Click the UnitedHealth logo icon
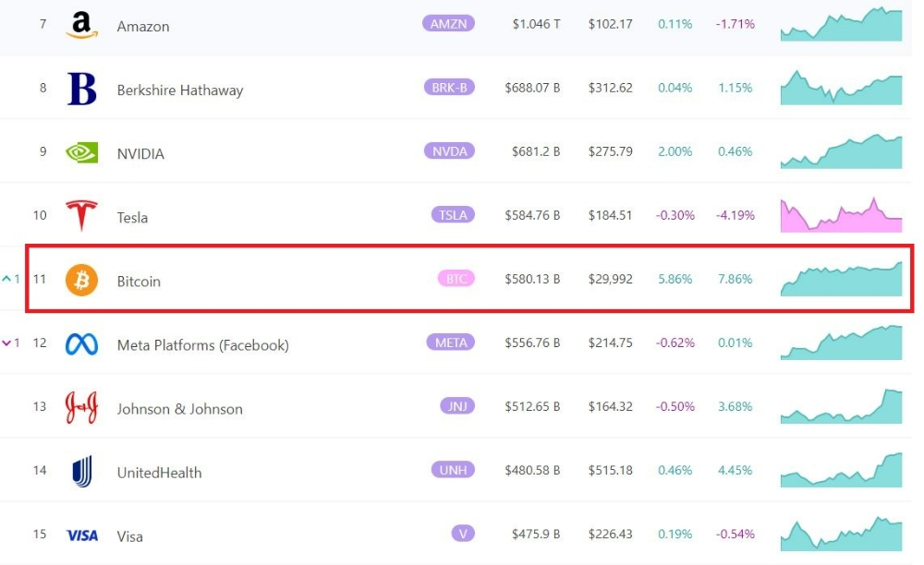This screenshot has height=565, width=924. click(x=81, y=472)
